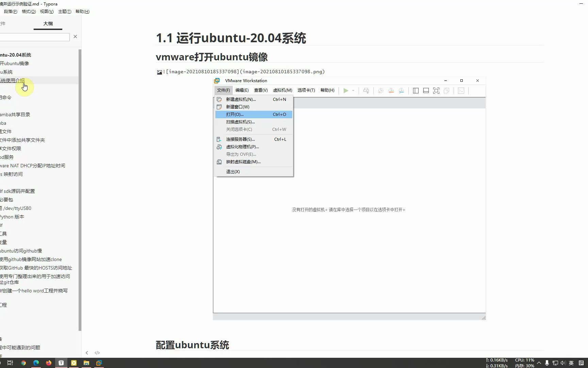Close the outline search box with X
This screenshot has width=588, height=368.
point(75,36)
